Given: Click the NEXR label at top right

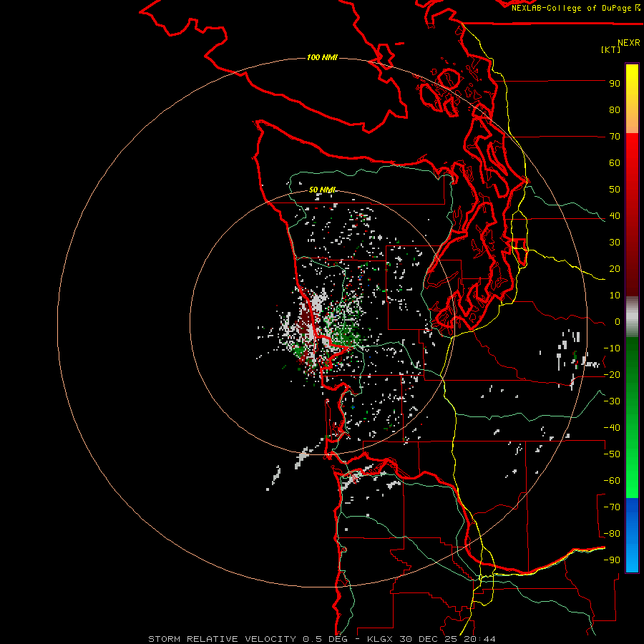Looking at the screenshot, I should tap(629, 43).
